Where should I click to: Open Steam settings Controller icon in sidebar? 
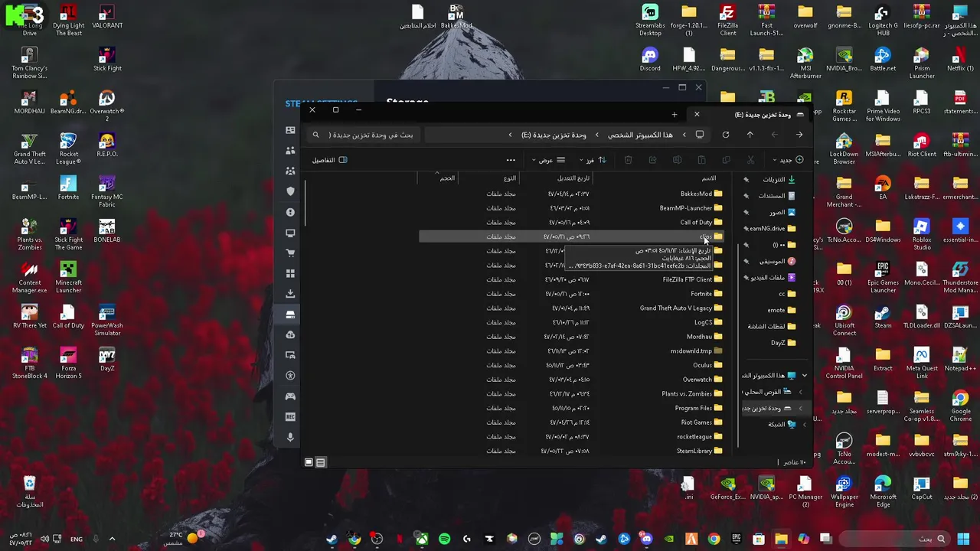click(290, 396)
